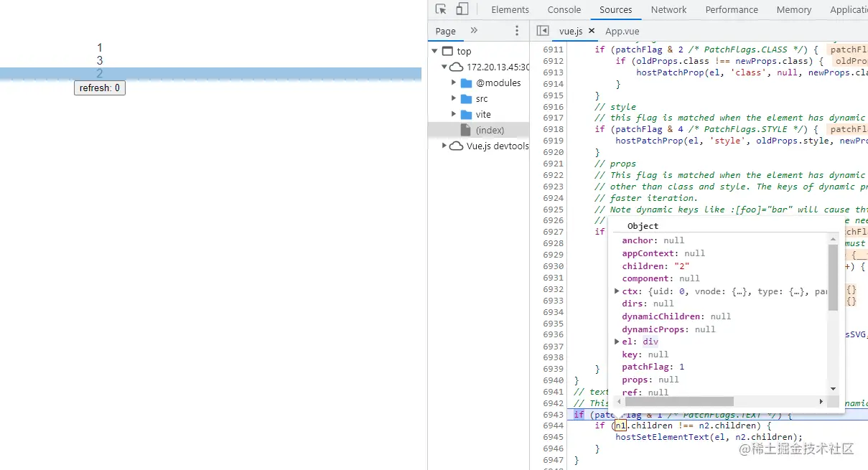Click the patchFlag: 1 property row
Viewport: 868px width, 470px height.
click(653, 367)
